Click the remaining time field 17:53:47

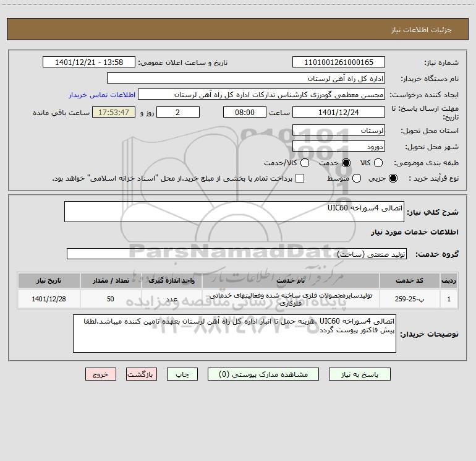click(x=114, y=112)
